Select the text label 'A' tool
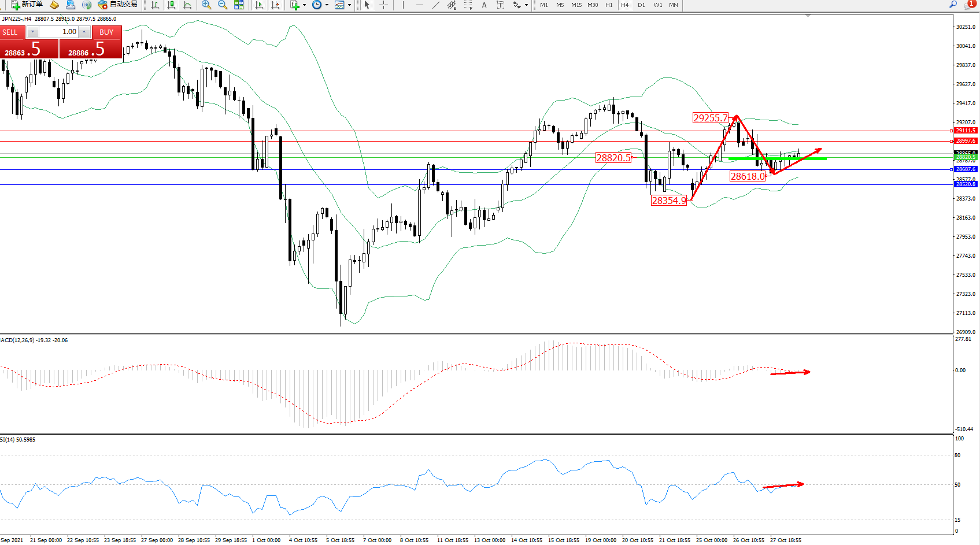Image resolution: width=980 pixels, height=545 pixels. click(x=484, y=5)
